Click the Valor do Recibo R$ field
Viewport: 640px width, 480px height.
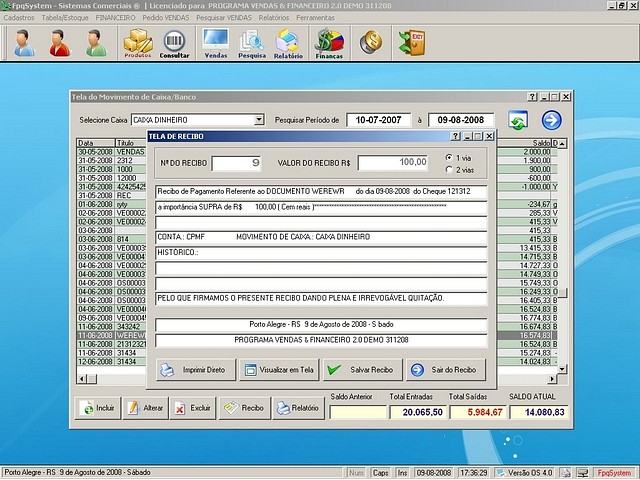tap(392, 162)
